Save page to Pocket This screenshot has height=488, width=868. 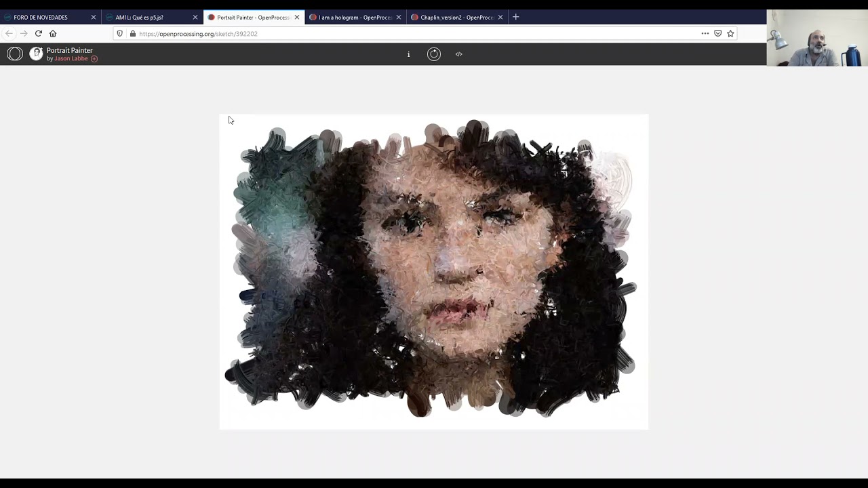718,33
